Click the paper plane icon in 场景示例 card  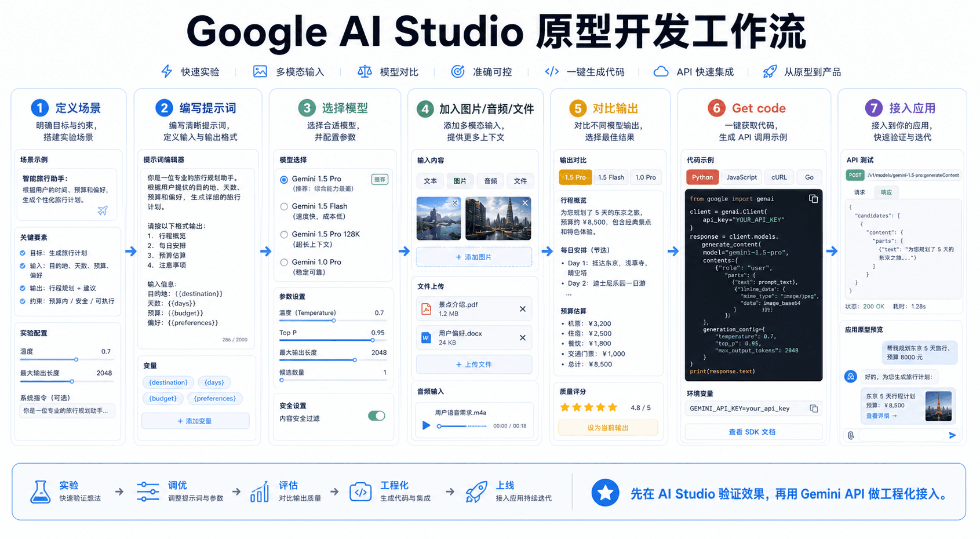tap(103, 210)
